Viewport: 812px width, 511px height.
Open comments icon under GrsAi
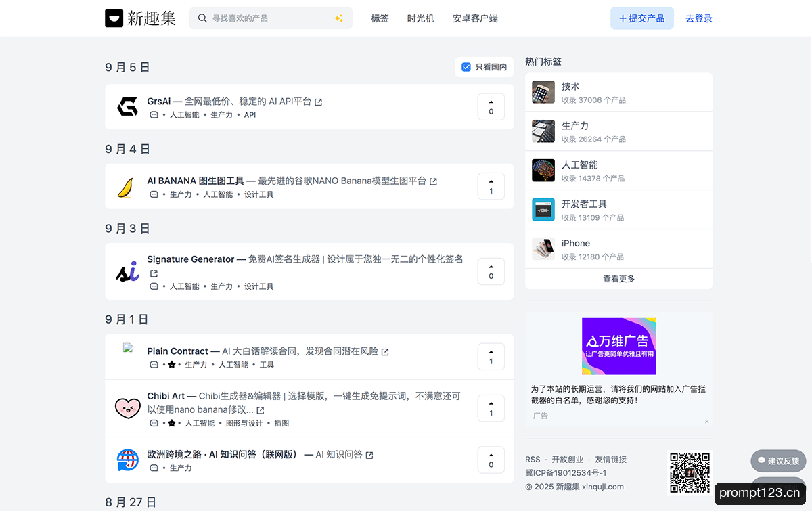tap(154, 115)
